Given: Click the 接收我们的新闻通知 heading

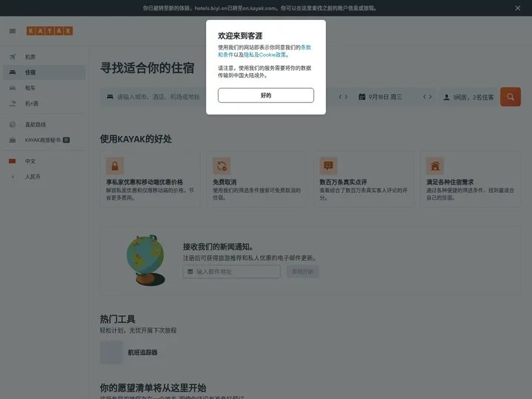Looking at the screenshot, I should coord(218,247).
